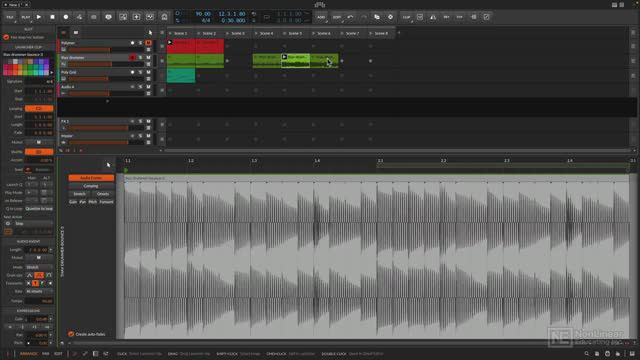Open the Q to Loop dropdown
This screenshot has height=360, width=640.
[x=39, y=209]
